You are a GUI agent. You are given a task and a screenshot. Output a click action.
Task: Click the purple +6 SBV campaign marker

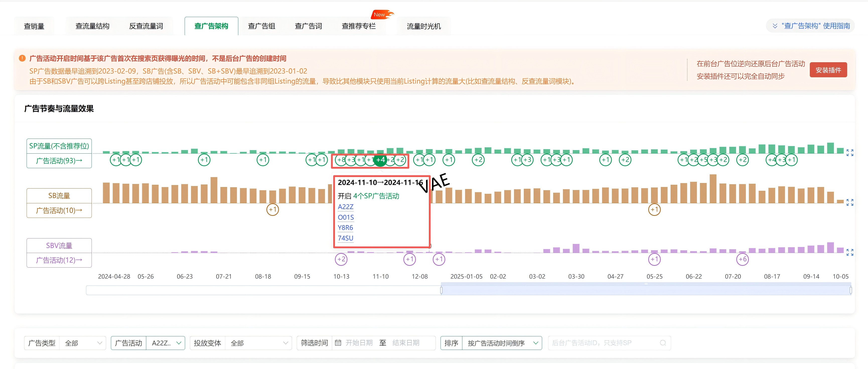(x=742, y=259)
